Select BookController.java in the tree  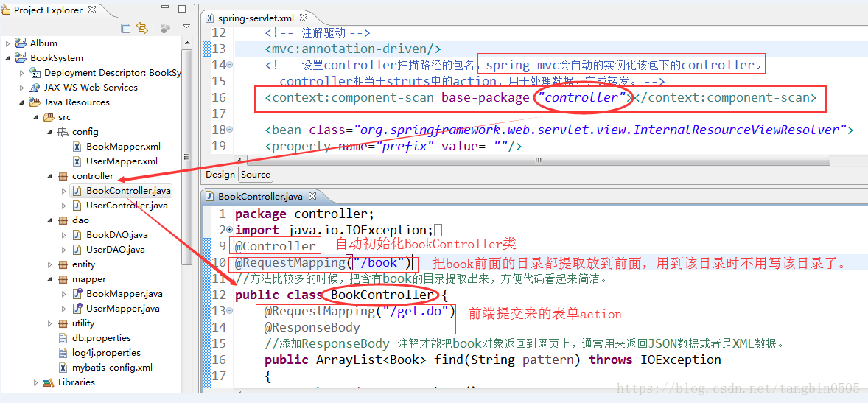pos(128,191)
